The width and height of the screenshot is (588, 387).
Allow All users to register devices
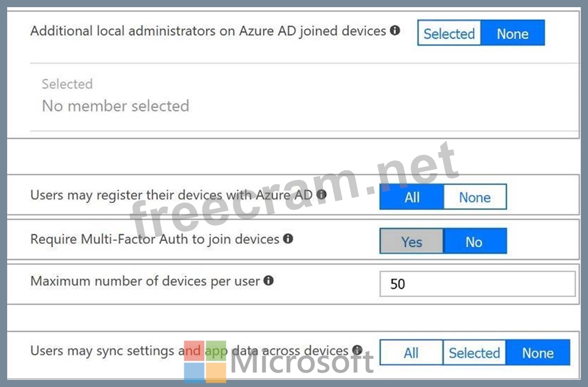(x=412, y=198)
